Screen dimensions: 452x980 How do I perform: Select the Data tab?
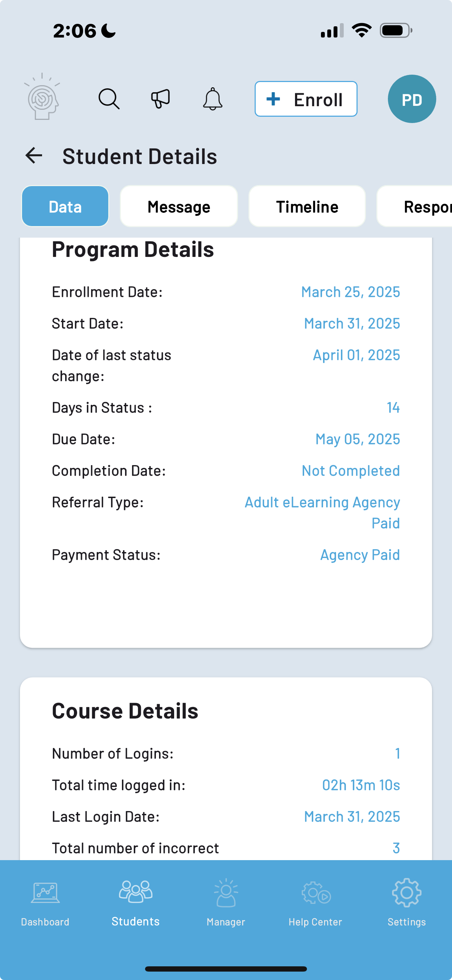coord(65,206)
